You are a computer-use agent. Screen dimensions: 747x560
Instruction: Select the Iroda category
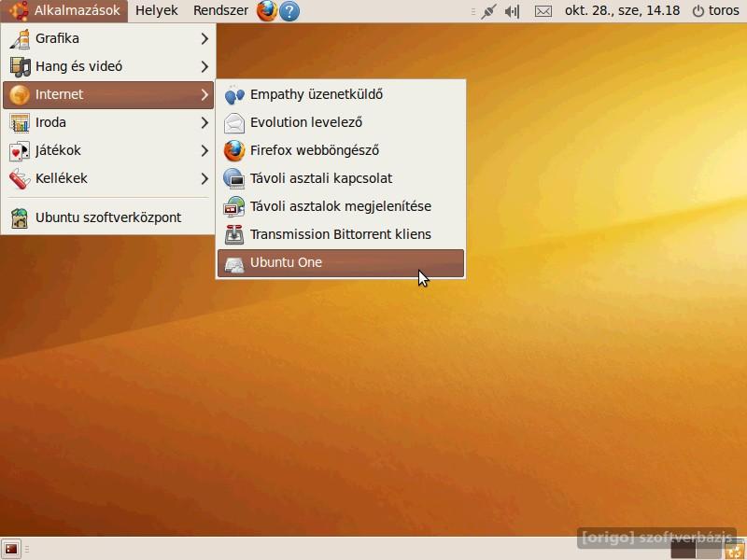tap(108, 123)
